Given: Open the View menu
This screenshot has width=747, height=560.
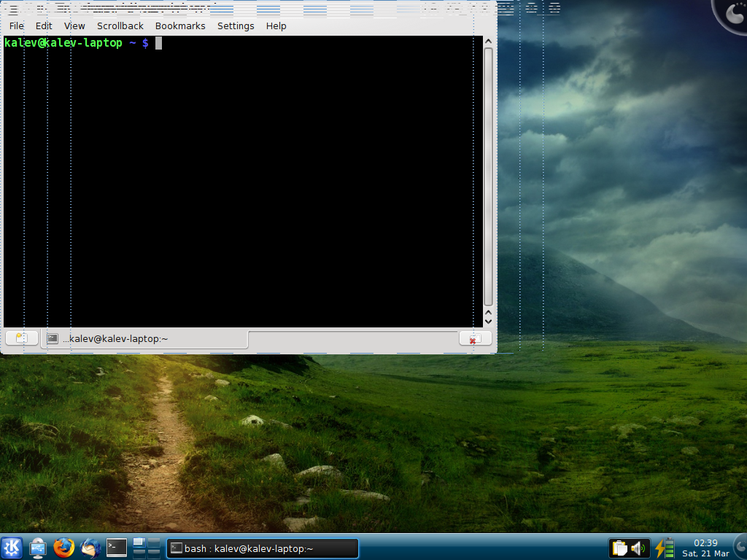Looking at the screenshot, I should pyautogui.click(x=74, y=26).
